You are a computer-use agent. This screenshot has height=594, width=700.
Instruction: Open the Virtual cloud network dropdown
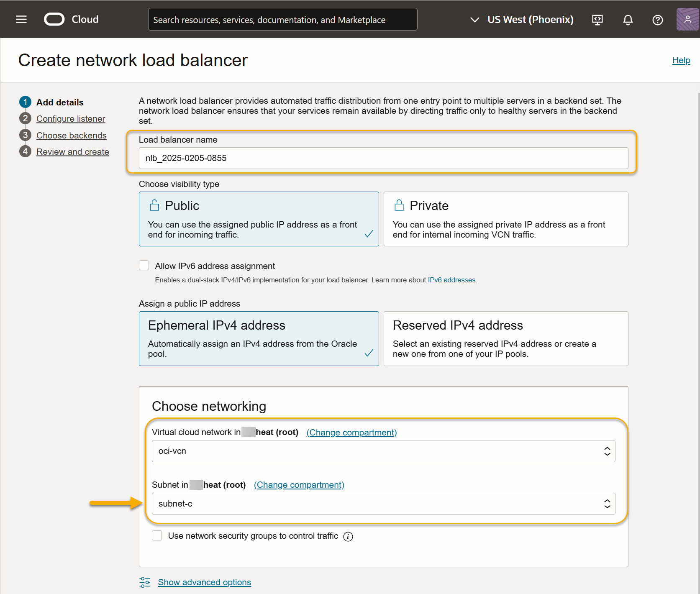[x=383, y=451]
